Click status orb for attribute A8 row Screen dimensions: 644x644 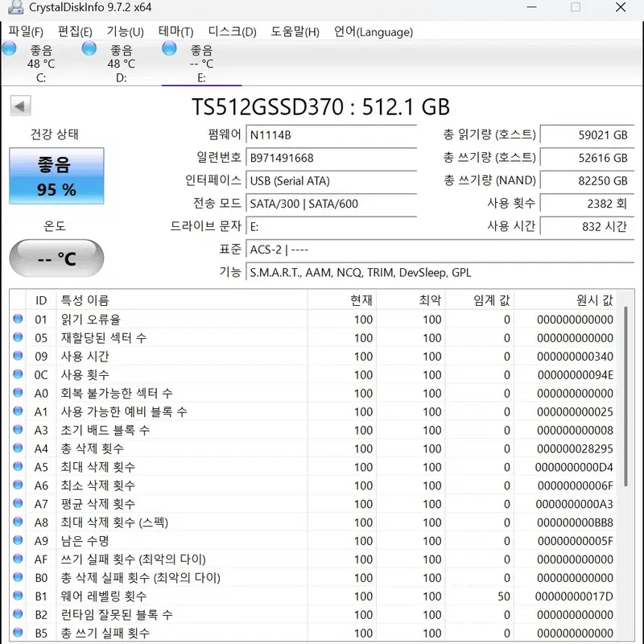(x=18, y=522)
